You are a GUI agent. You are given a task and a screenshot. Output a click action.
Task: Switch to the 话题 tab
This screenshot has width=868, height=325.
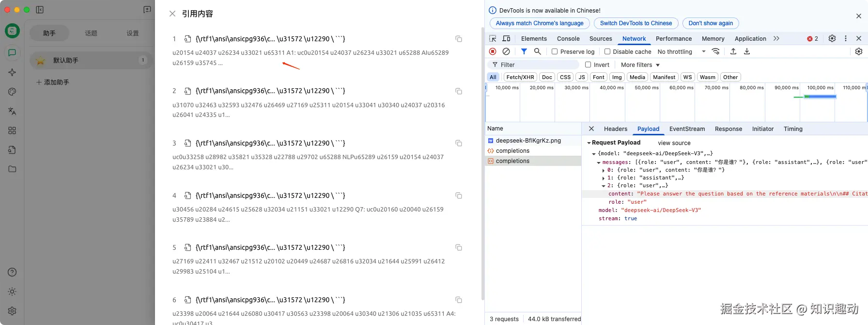pos(91,33)
